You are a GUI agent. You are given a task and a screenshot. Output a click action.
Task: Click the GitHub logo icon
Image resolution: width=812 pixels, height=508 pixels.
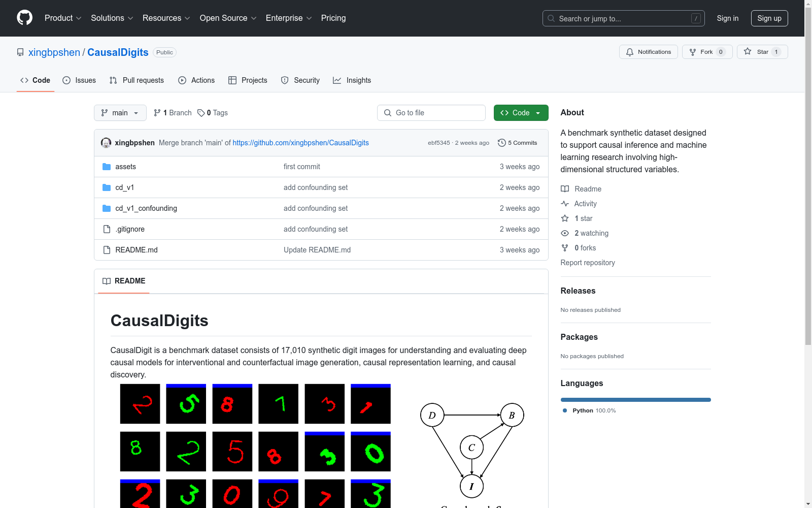[24, 18]
